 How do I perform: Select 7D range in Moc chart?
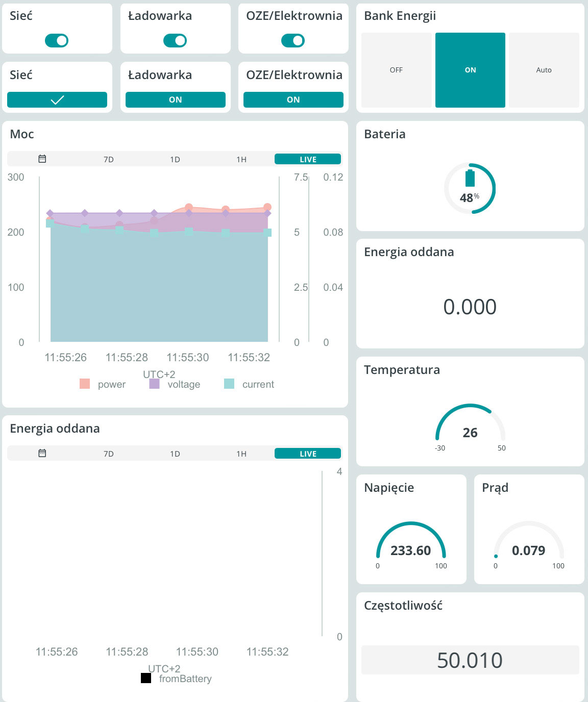[x=109, y=159]
